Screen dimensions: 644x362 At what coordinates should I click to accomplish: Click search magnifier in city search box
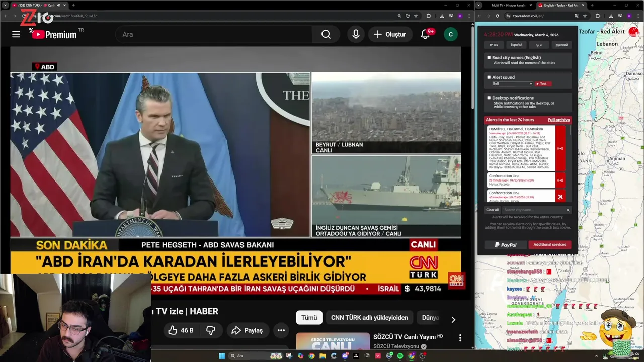[568, 210]
